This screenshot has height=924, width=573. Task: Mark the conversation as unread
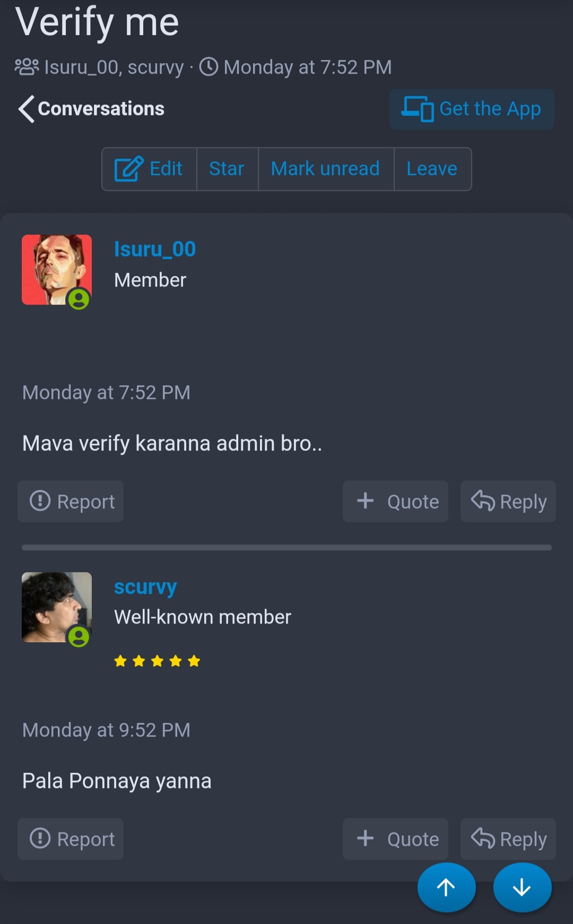(x=326, y=169)
